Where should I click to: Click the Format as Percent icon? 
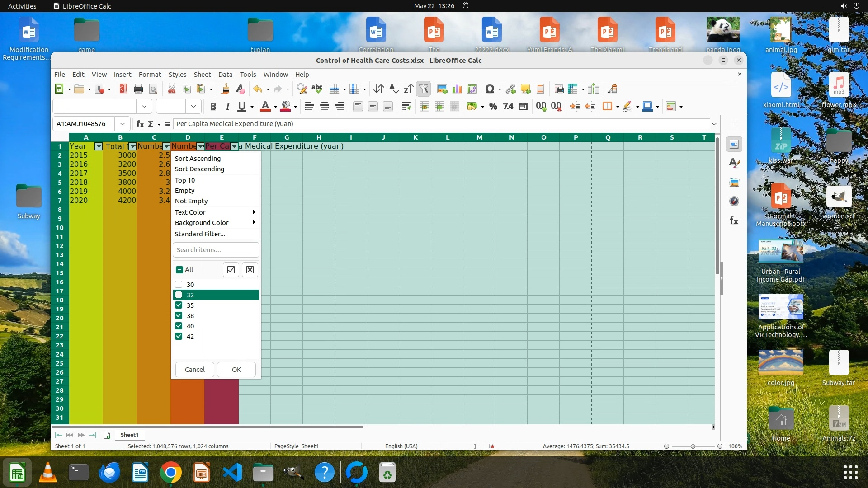pos(493,107)
